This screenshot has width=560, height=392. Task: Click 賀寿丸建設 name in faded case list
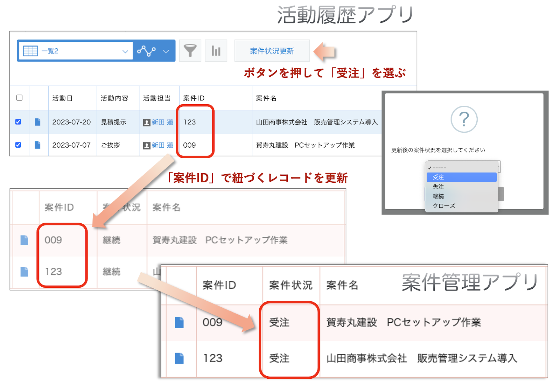click(x=220, y=240)
